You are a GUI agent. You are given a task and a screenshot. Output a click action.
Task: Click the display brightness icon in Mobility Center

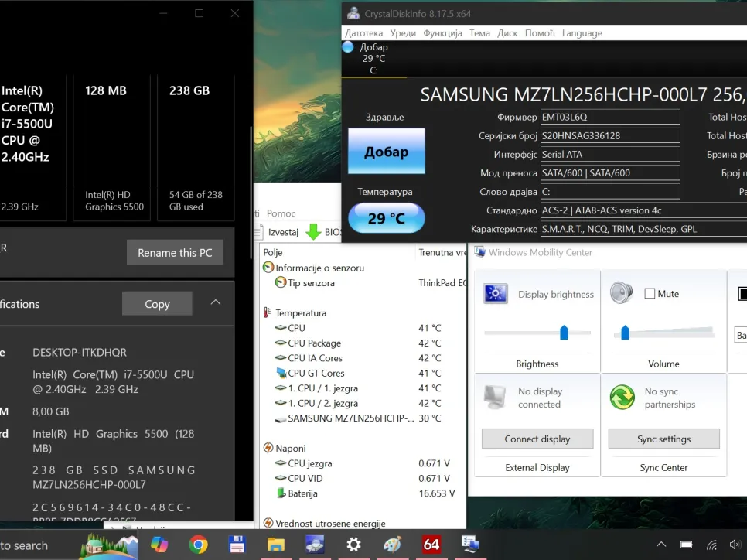496,294
